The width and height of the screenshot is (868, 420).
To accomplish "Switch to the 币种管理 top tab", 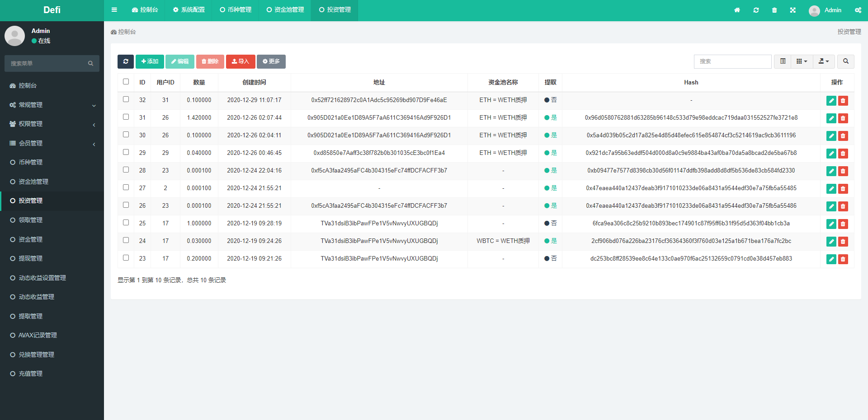I will (x=236, y=10).
